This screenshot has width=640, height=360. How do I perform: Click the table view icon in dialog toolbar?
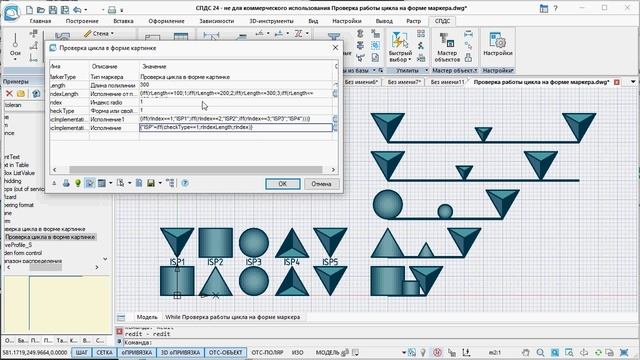click(102, 183)
